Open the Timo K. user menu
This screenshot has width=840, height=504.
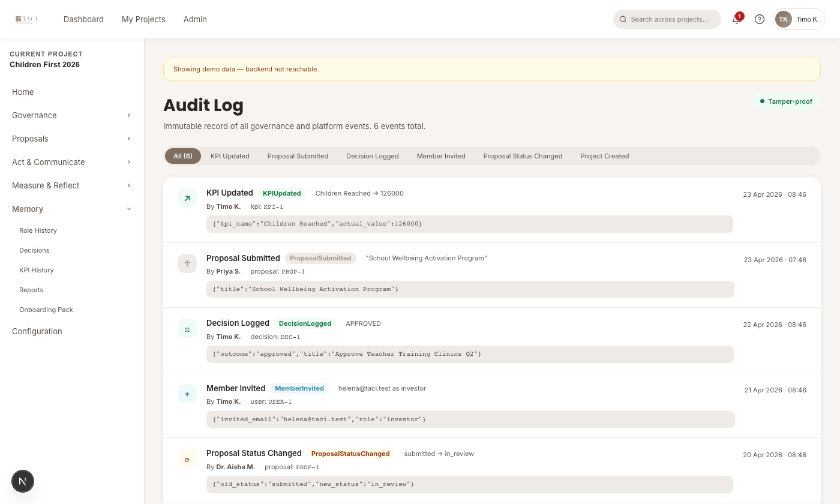tap(799, 19)
